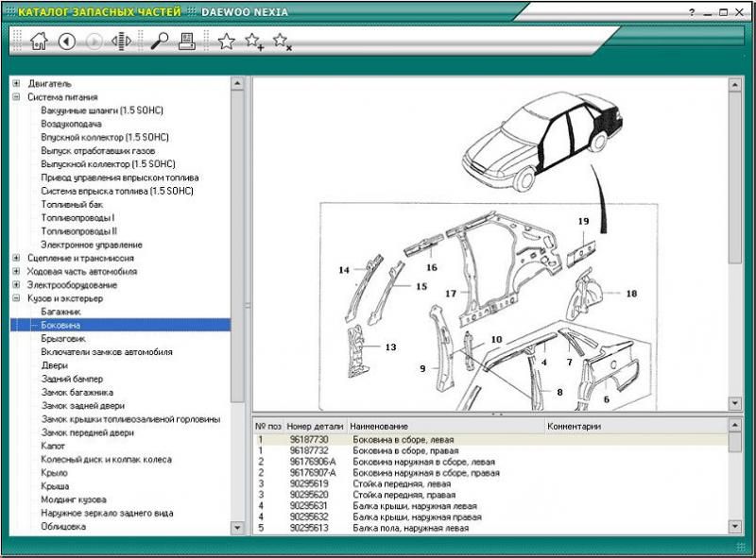Click the help question mark in title bar
The image size is (756, 558).
click(x=693, y=11)
